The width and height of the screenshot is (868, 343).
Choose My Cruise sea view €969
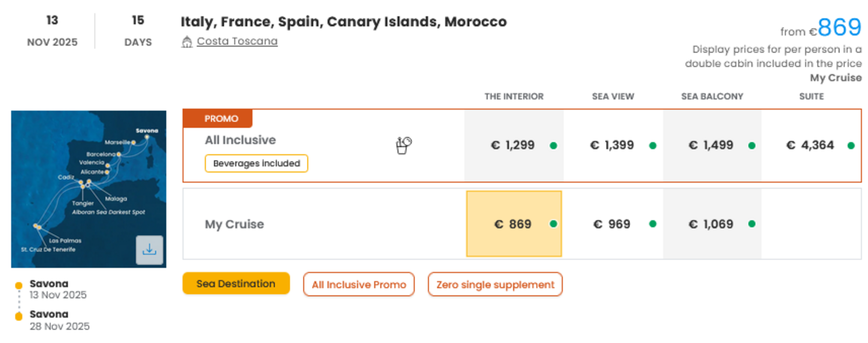(613, 224)
